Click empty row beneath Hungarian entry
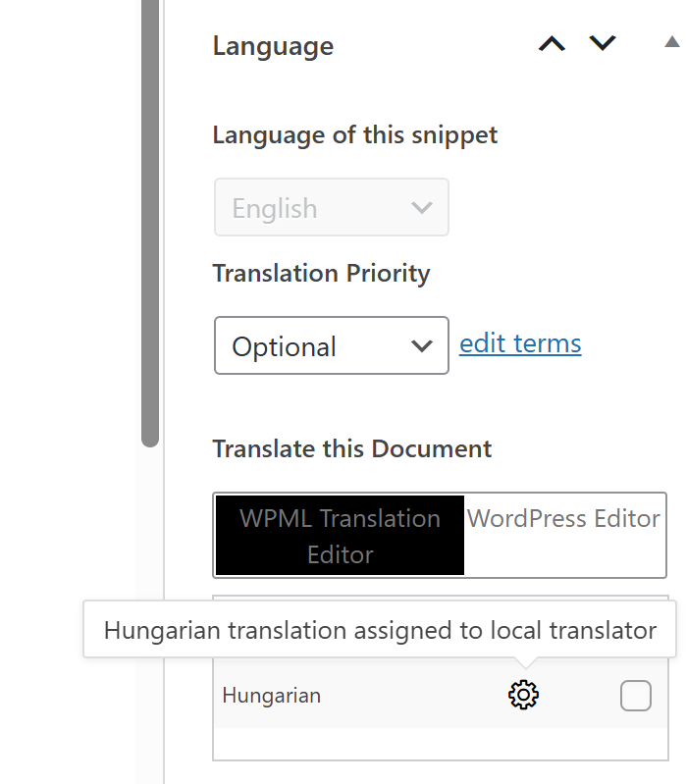The height and width of the screenshot is (784, 686). [441, 744]
